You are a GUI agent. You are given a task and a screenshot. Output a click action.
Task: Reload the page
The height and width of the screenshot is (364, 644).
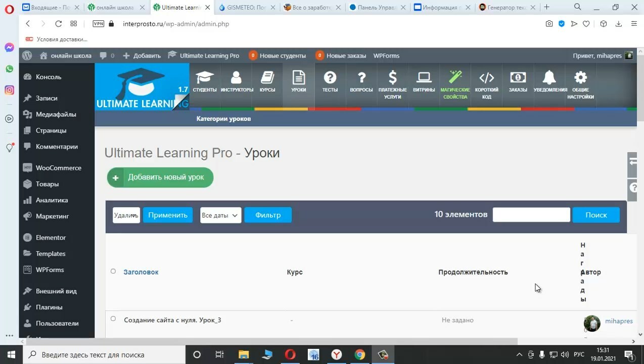pos(58,24)
